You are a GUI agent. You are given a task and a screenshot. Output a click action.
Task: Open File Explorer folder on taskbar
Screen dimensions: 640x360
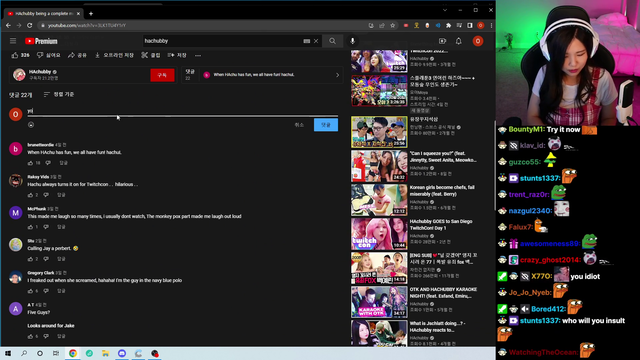coord(105,353)
